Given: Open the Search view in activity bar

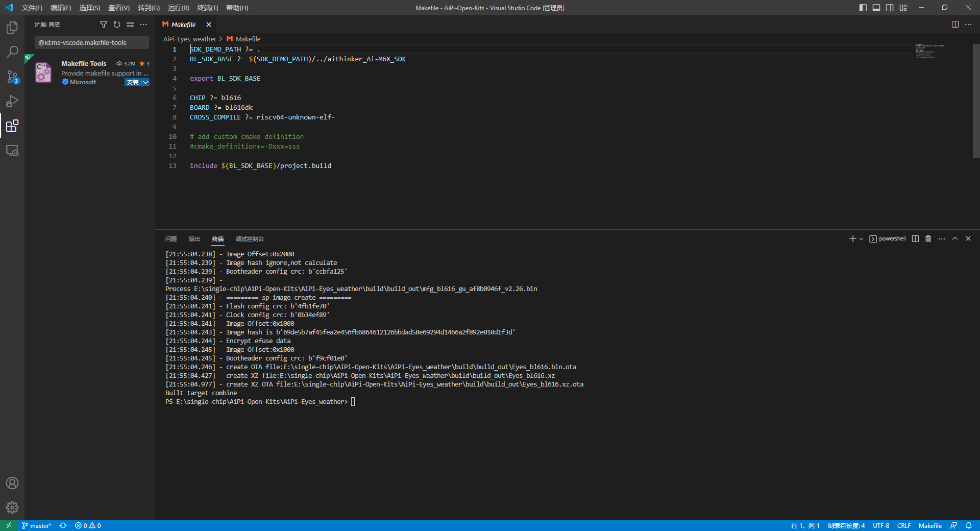Looking at the screenshot, I should [12, 52].
